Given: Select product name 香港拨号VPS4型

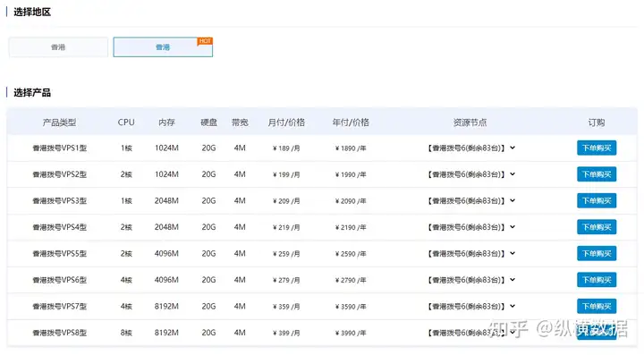Looking at the screenshot, I should tap(60, 227).
